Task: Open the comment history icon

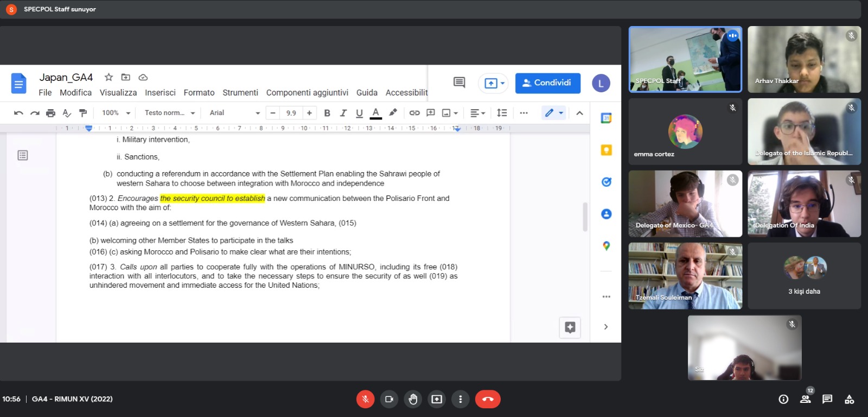Action: click(x=459, y=83)
